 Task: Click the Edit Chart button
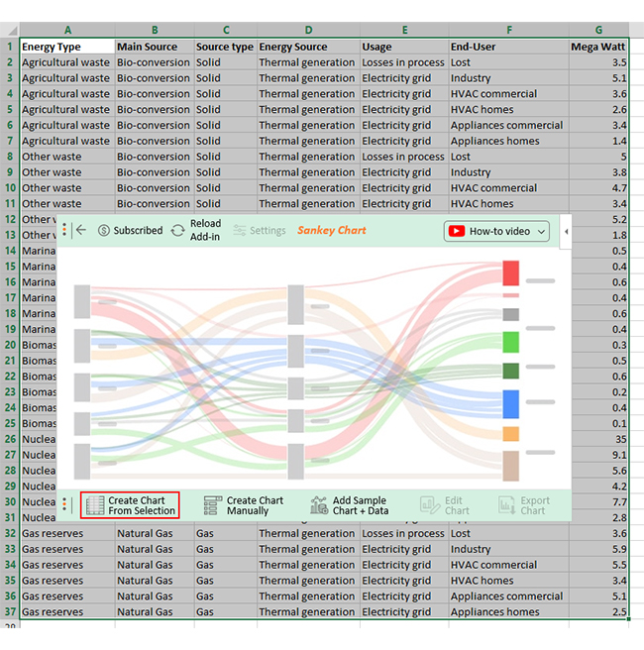[x=445, y=505]
